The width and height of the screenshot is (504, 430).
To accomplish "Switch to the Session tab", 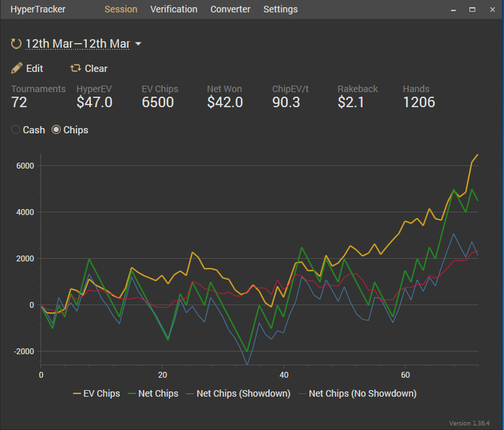I will (x=121, y=9).
